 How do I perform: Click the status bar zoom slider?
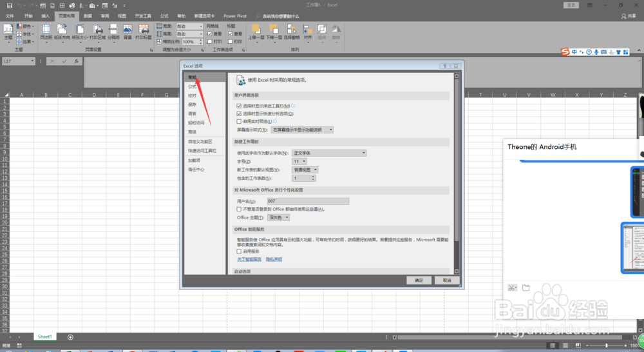(x=607, y=346)
